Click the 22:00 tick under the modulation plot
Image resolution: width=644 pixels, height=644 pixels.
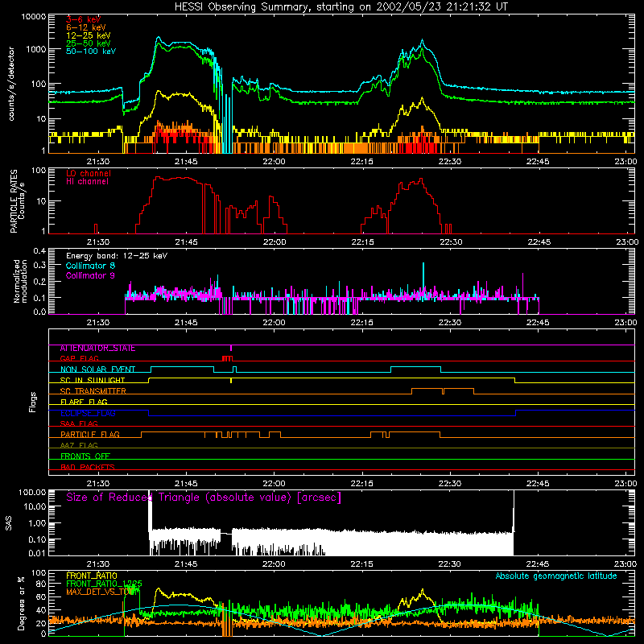pyautogui.click(x=274, y=323)
